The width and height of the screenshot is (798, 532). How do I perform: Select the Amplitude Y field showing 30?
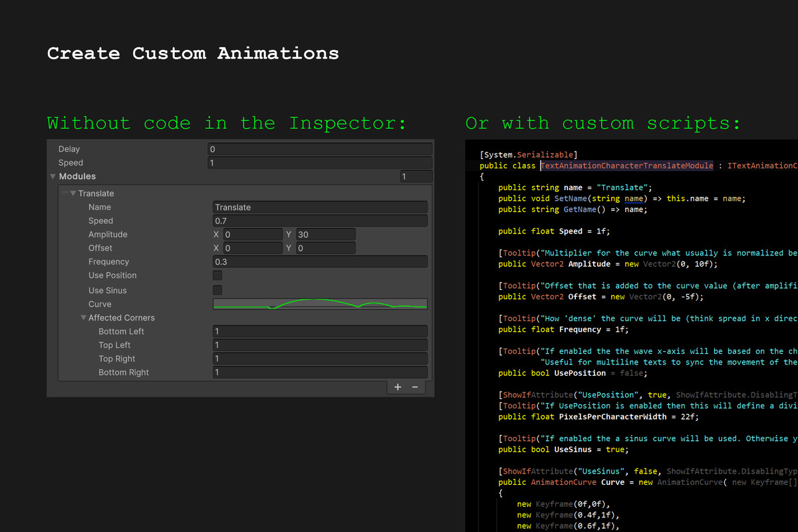click(x=325, y=235)
